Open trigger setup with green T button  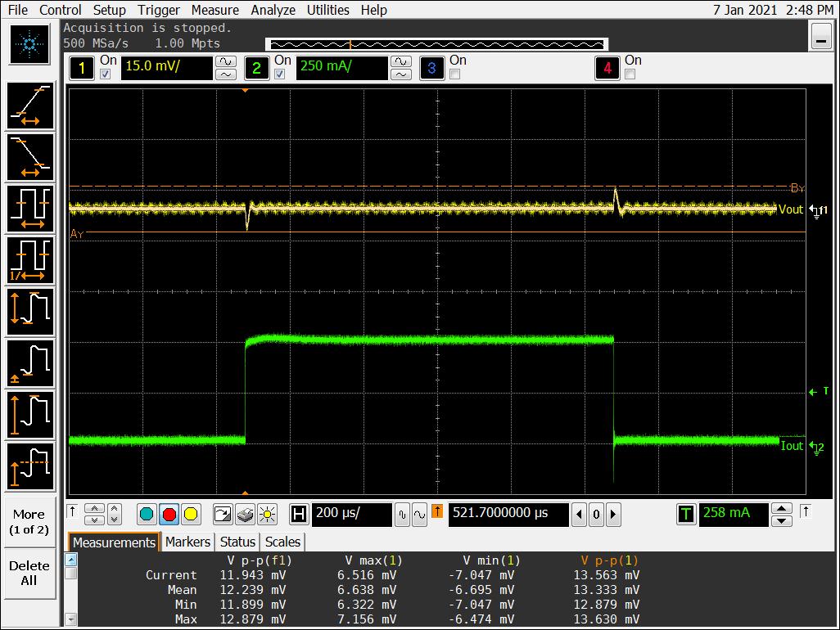tap(686, 515)
